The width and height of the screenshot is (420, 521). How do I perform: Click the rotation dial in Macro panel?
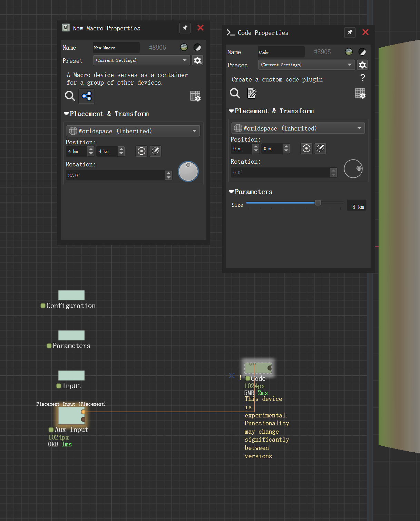(188, 172)
